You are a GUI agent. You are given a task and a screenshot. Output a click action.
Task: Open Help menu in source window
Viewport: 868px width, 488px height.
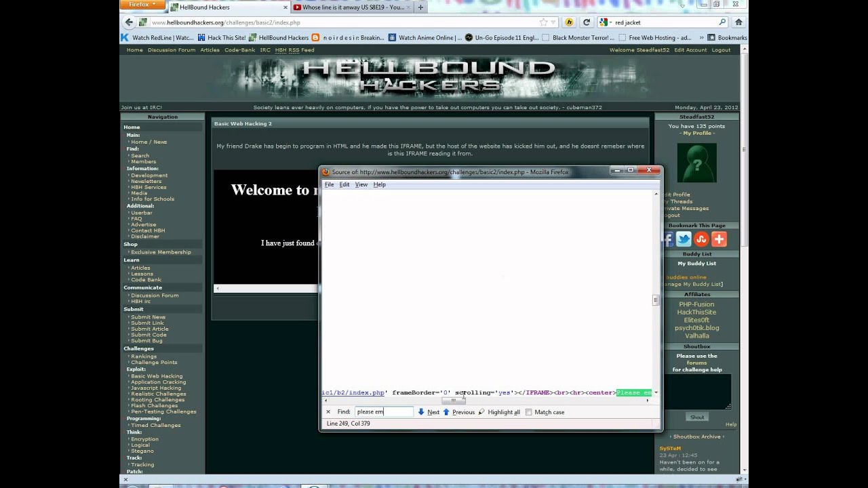379,184
